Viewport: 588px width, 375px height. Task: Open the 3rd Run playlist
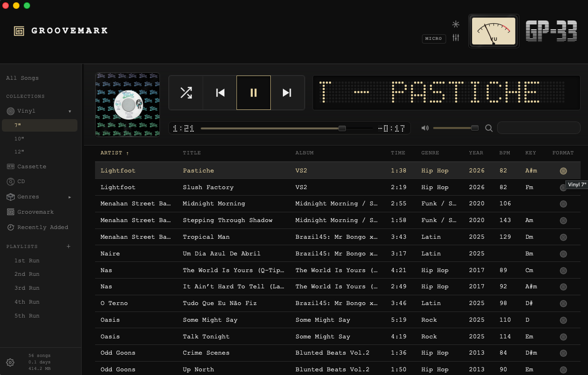point(27,288)
